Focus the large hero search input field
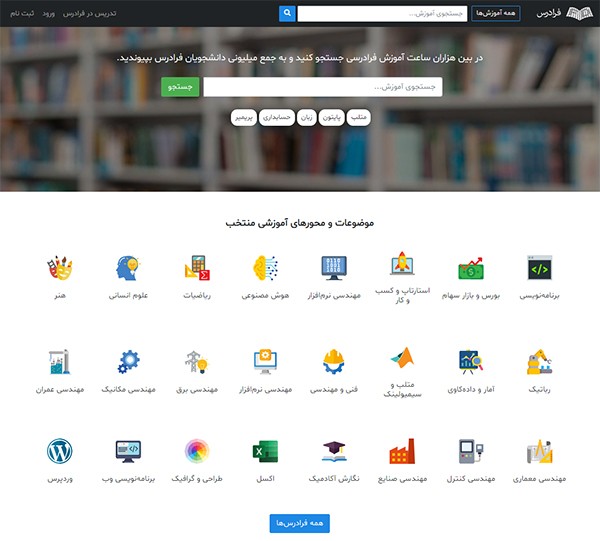Viewport: 600px width, 541px height. [323, 87]
